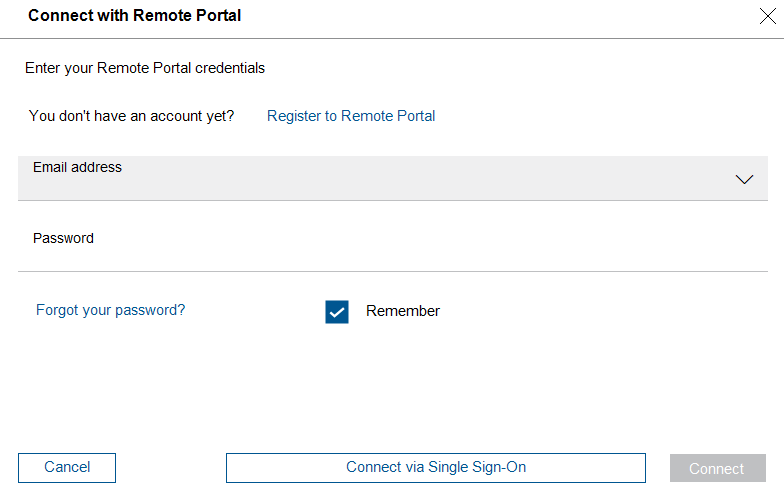Click the dialog title Connect with Remote Portal
This screenshot has height=496, width=784.
coord(134,16)
